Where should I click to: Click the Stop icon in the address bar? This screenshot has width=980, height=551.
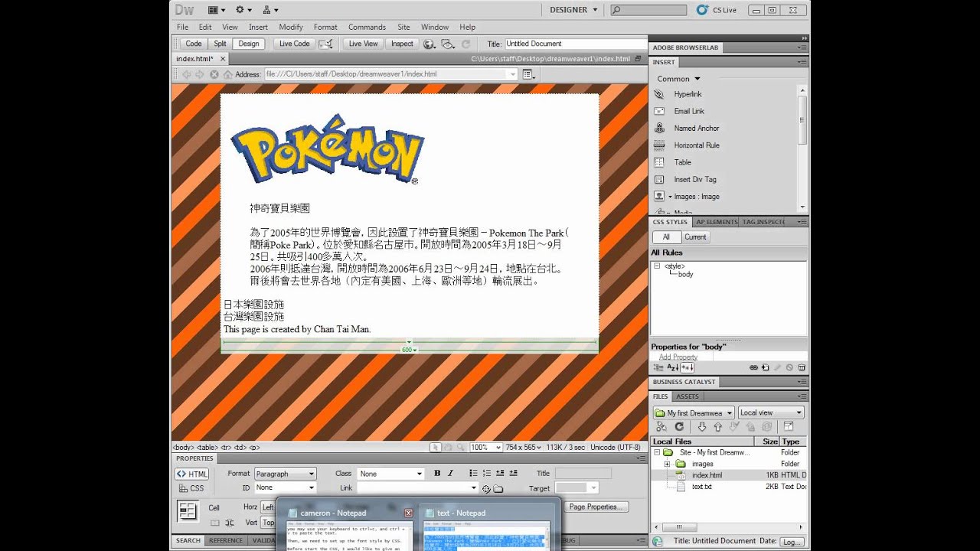(214, 74)
